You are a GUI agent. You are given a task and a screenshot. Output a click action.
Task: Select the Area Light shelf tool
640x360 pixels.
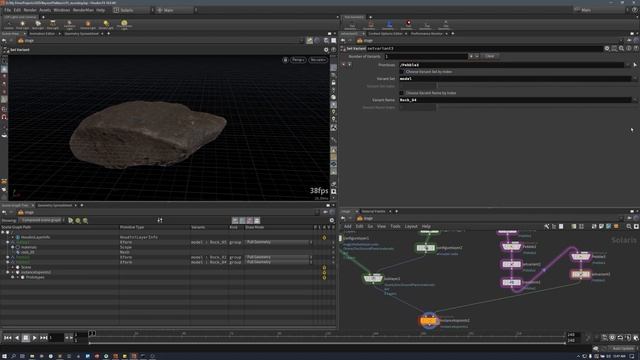(53, 25)
